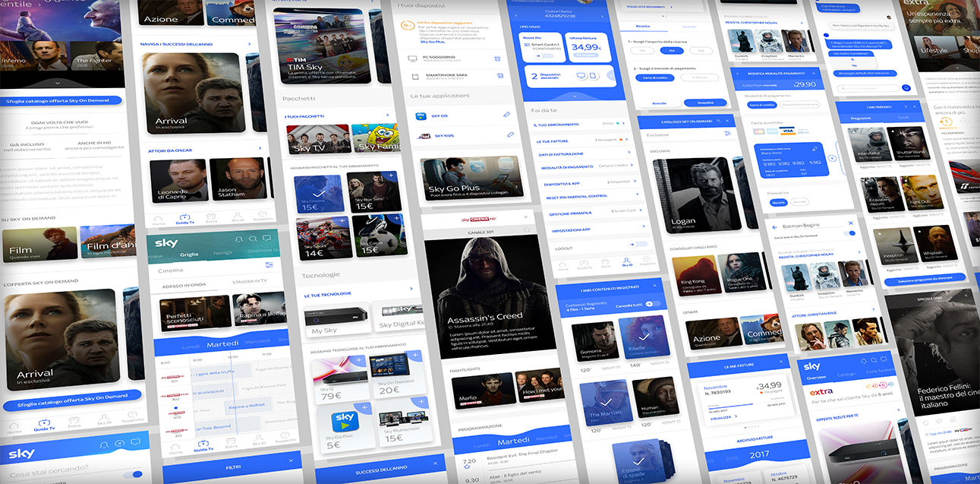Open filter sliders icon beside Cinema
Viewport: 980px width, 484px height.
click(x=269, y=264)
